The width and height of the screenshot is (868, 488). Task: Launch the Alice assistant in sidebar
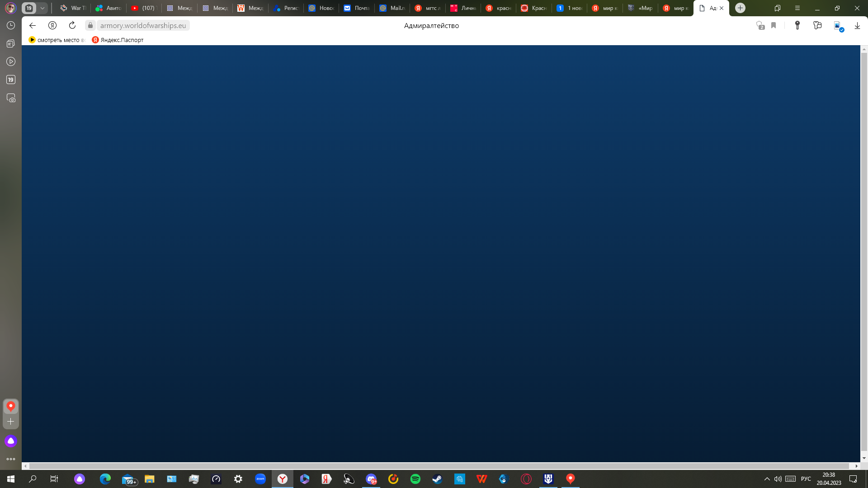click(x=11, y=441)
